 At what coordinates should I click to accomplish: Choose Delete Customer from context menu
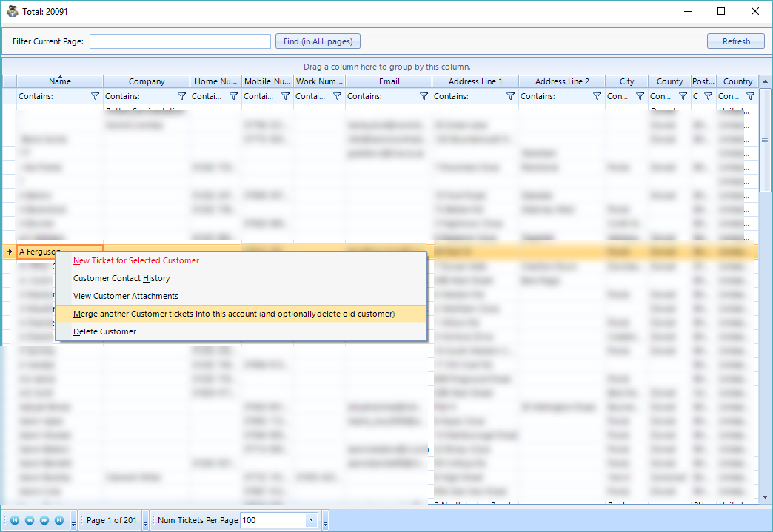(241, 331)
